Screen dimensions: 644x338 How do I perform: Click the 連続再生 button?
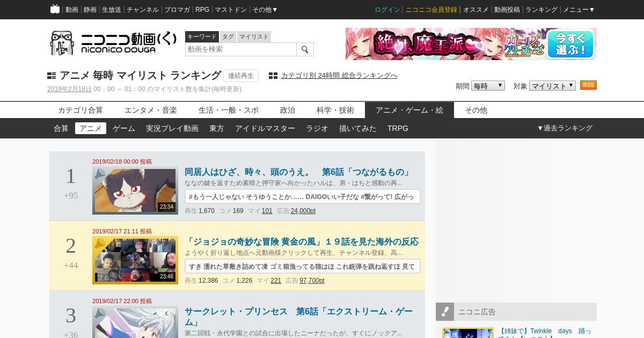pos(241,76)
